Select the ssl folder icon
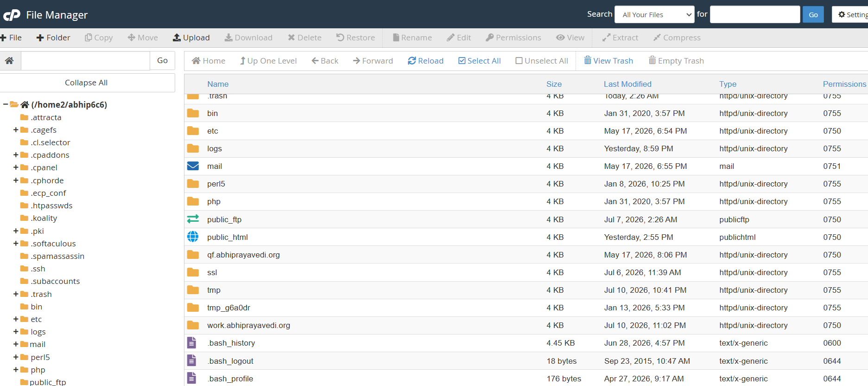The height and width of the screenshot is (386, 868). click(193, 272)
